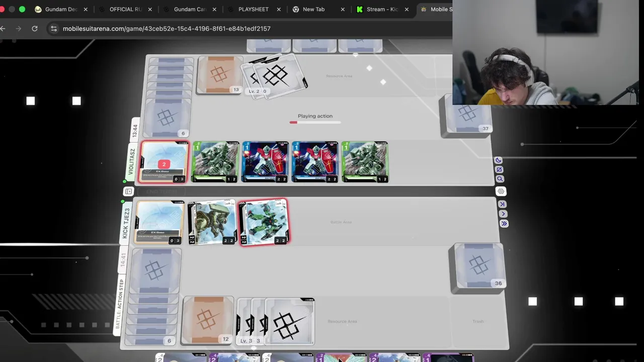644x362 pixels.
Task: Select opponent's second red mech card
Action: pos(315,162)
